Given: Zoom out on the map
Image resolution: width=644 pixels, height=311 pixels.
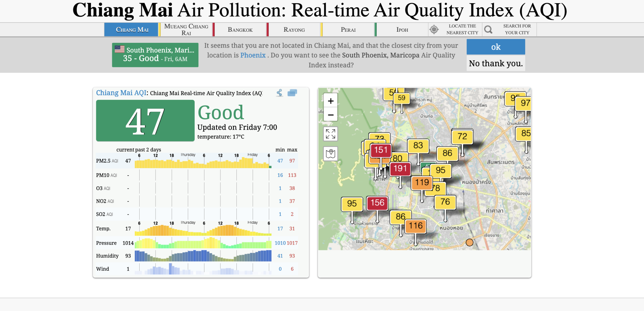Looking at the screenshot, I should 330,115.
